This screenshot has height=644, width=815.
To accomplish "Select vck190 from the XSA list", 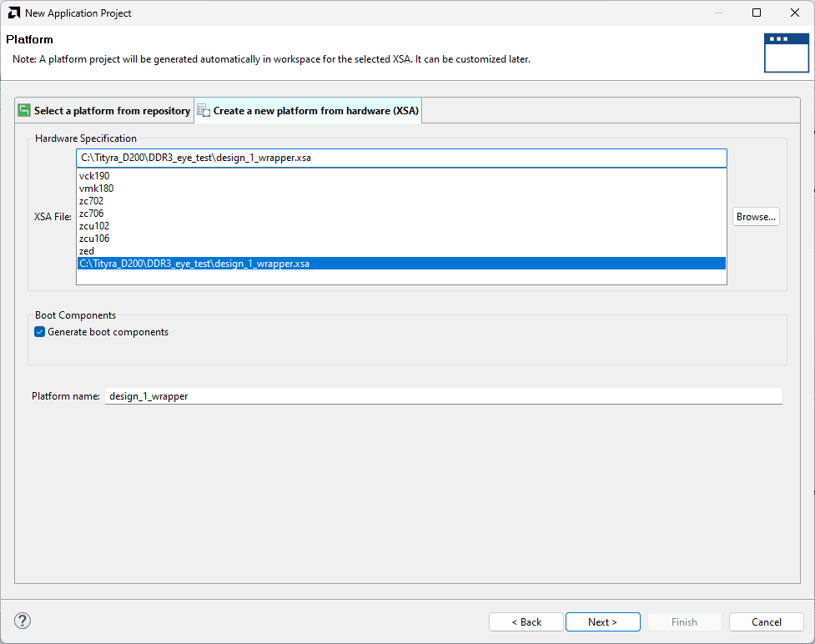I will click(94, 176).
